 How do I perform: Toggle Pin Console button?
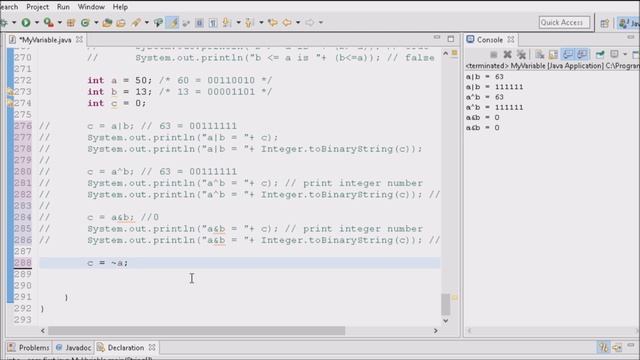[x=600, y=54]
